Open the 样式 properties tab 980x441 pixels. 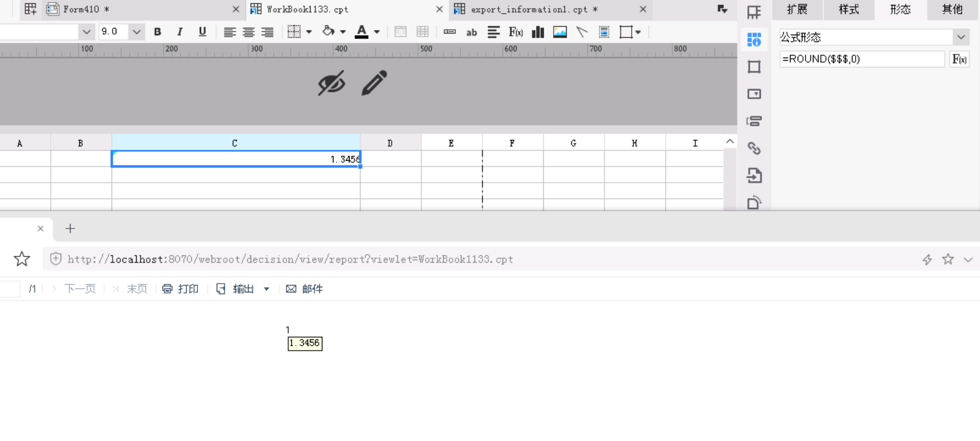pos(849,9)
